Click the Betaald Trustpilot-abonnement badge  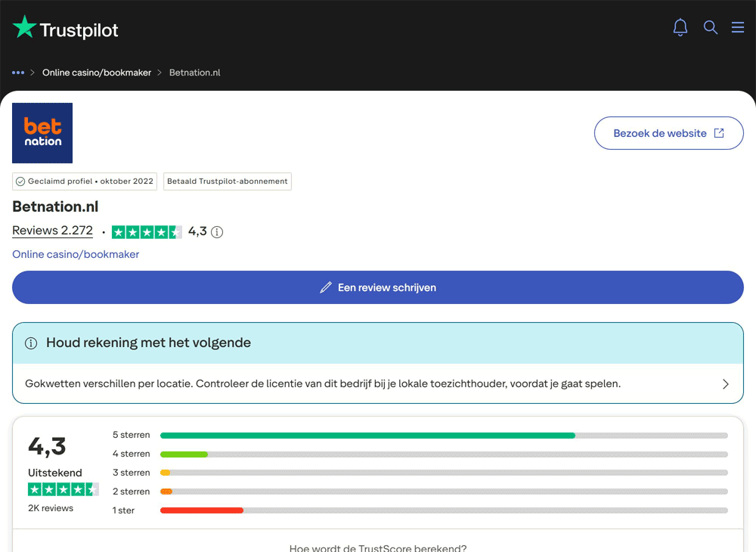227,181
